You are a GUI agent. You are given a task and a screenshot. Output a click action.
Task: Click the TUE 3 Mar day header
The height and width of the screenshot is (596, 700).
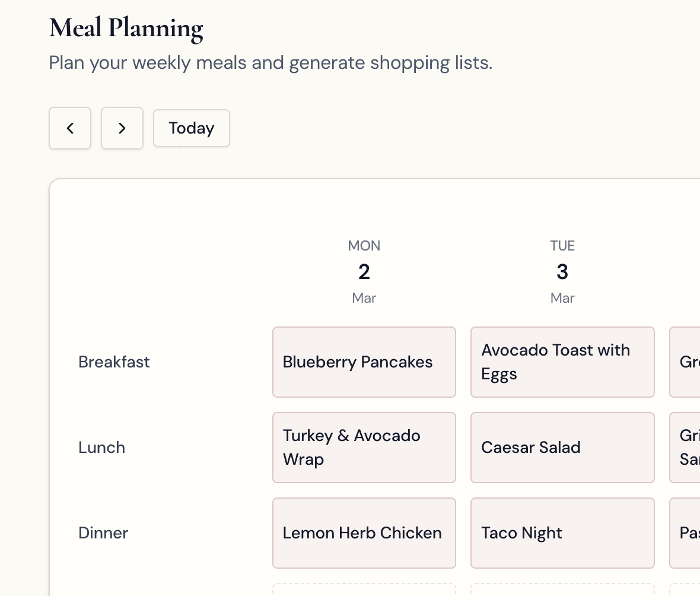pyautogui.click(x=562, y=270)
